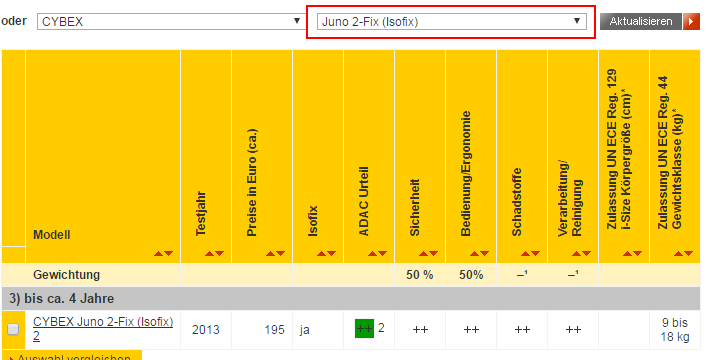Viewport: 707px width, 360px height.
Task: Sort Testjahr column descending arrow
Action: (x=220, y=254)
